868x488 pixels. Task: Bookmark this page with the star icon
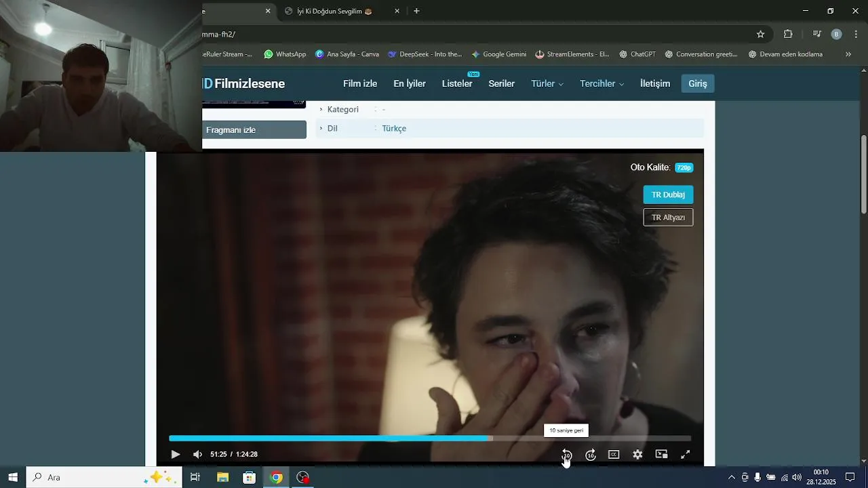coord(760,34)
